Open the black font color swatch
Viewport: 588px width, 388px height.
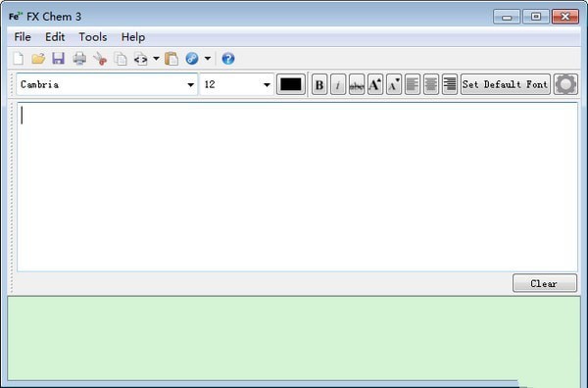[291, 84]
